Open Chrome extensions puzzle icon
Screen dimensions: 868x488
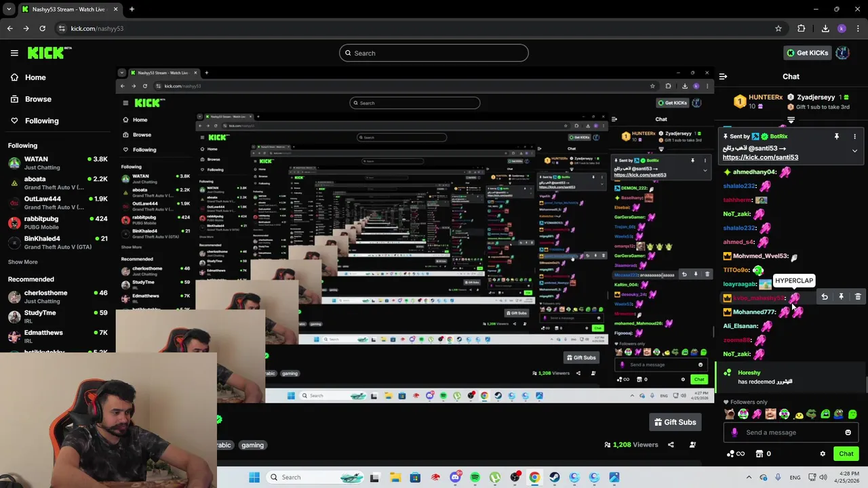(802, 28)
